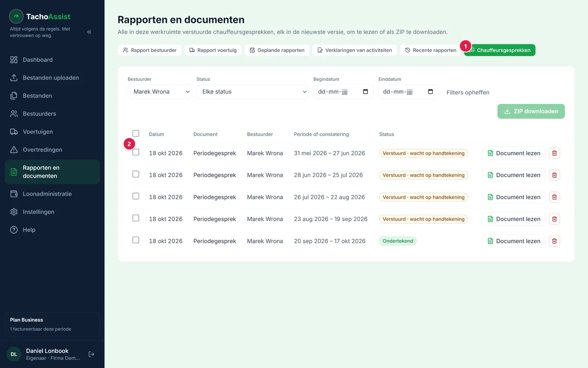Click the TachoAssist logo icon

16,16
